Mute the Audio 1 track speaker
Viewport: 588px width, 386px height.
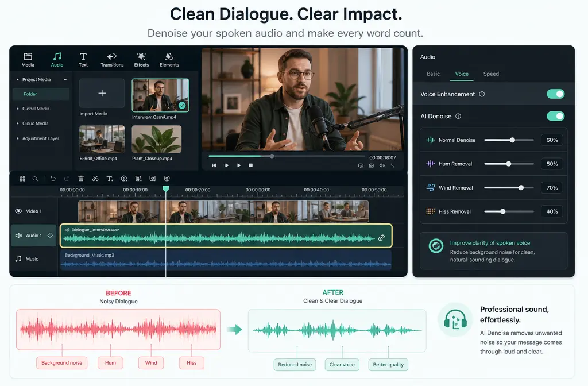click(x=19, y=236)
